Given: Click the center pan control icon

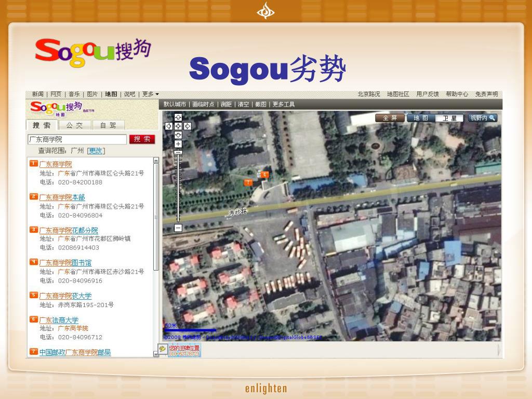Looking at the screenshot, I should point(178,126).
